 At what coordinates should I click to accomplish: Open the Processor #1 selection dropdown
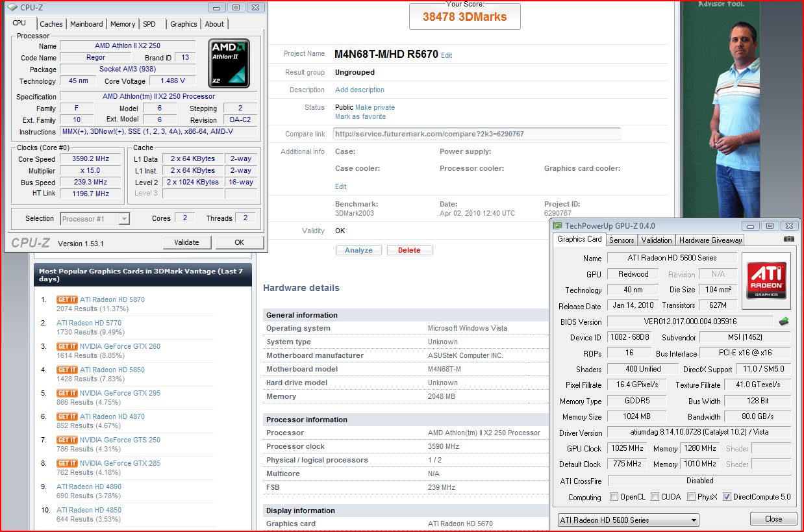95,218
